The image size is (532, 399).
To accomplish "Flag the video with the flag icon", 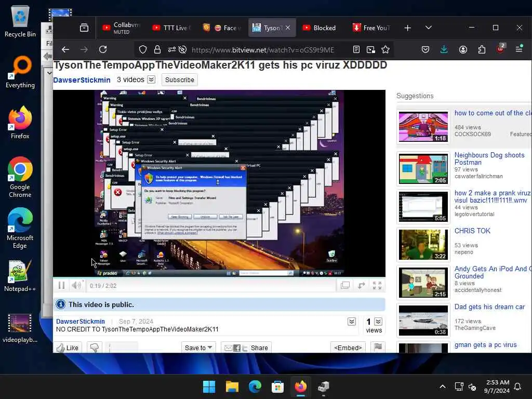I will (378, 347).
